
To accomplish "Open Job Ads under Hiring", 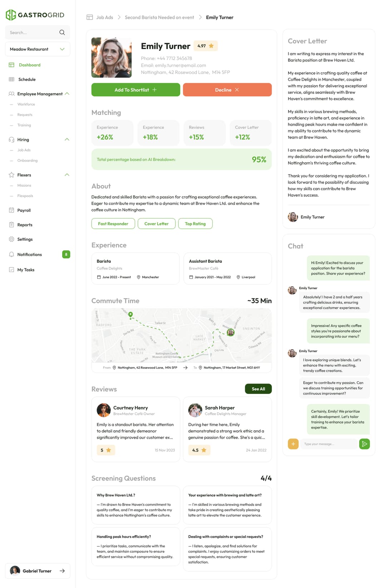I will click(24, 150).
